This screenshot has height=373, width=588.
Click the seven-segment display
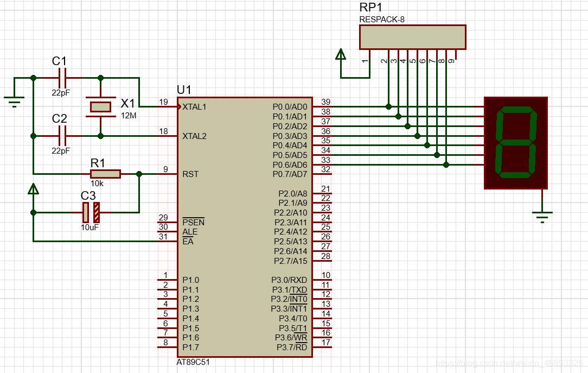tap(515, 143)
